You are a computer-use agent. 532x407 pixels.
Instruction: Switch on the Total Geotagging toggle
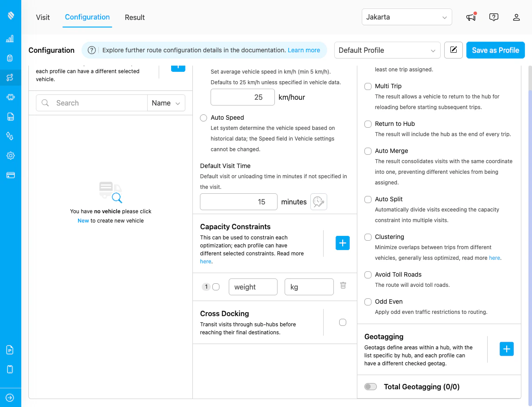[371, 387]
